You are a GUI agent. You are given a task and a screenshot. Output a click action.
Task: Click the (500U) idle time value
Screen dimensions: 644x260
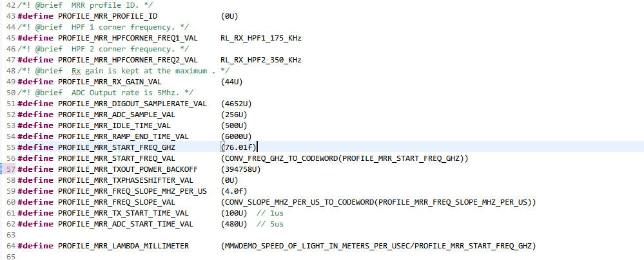pyautogui.click(x=234, y=125)
